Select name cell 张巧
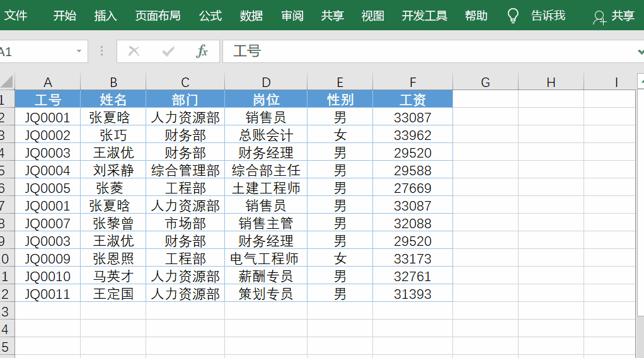This screenshot has width=644, height=358. pos(113,135)
